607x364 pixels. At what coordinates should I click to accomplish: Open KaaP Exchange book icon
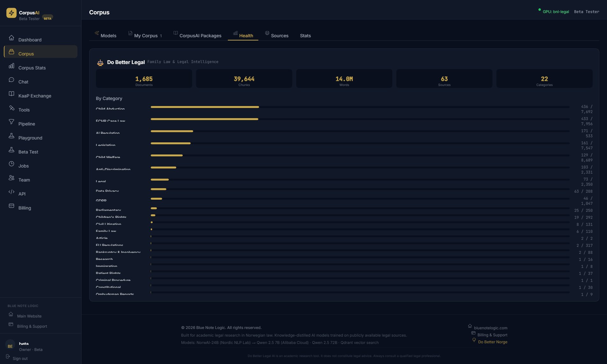click(11, 94)
